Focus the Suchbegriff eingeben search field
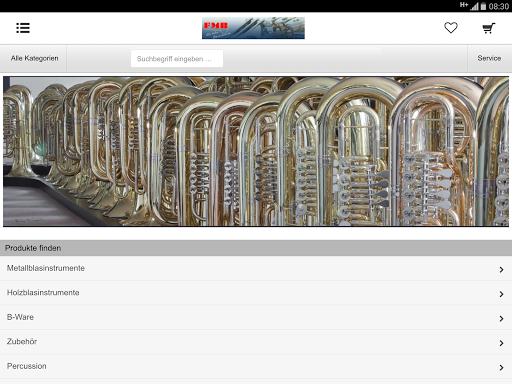 pyautogui.click(x=177, y=59)
